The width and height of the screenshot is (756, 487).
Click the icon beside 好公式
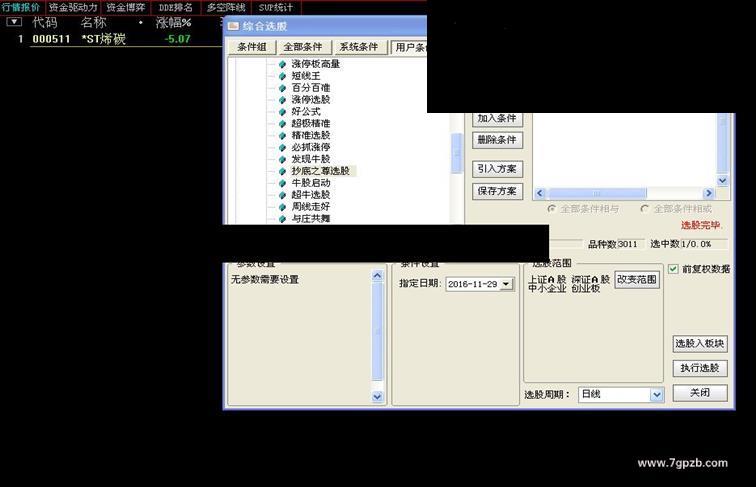click(x=283, y=112)
